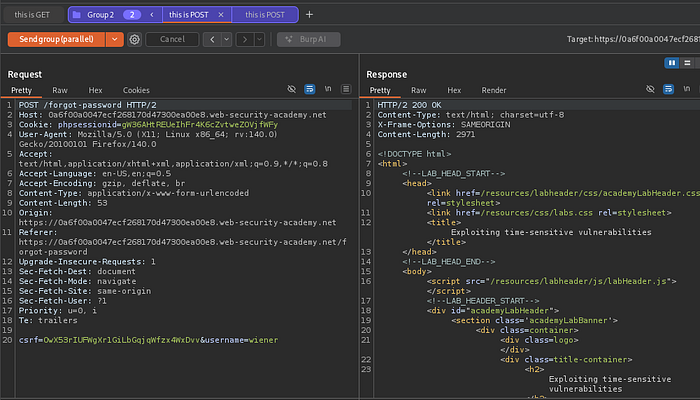
Task: Open the Request panel hamburger menu
Action: coord(346,89)
